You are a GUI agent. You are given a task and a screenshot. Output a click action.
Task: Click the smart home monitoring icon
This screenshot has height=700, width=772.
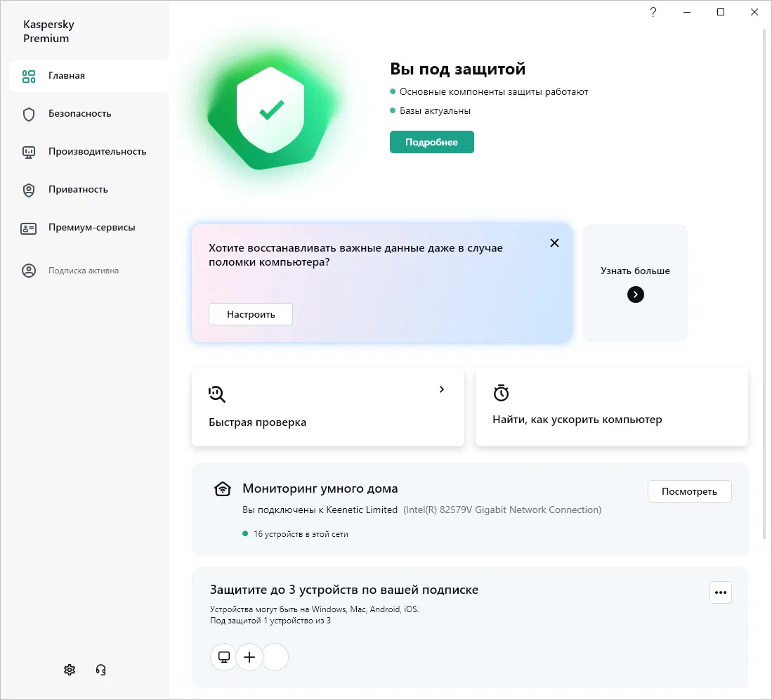[223, 489]
